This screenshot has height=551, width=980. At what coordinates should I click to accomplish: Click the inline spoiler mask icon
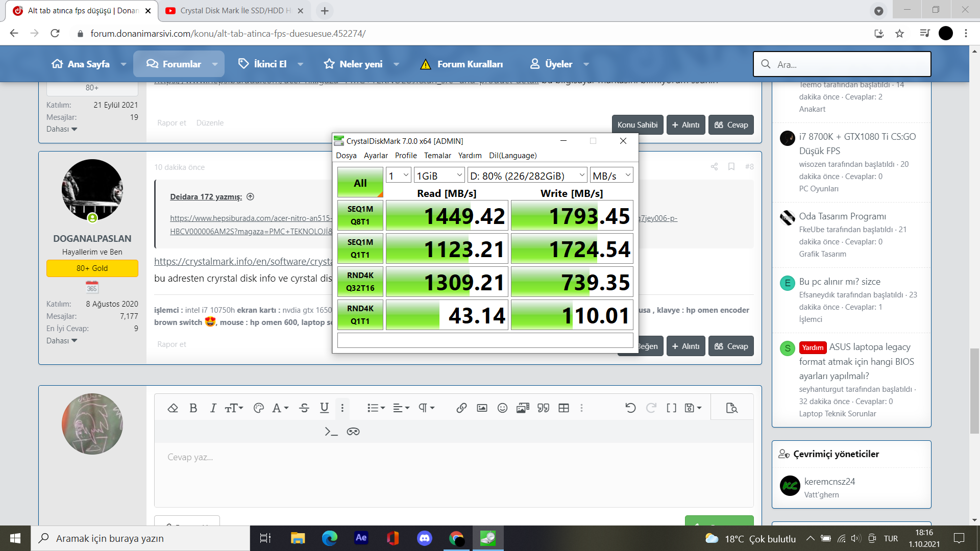pos(353,432)
